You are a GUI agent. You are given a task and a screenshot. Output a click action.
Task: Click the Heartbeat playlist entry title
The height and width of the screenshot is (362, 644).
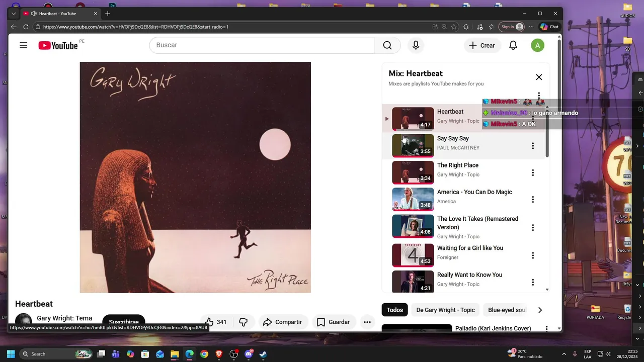coord(450,112)
